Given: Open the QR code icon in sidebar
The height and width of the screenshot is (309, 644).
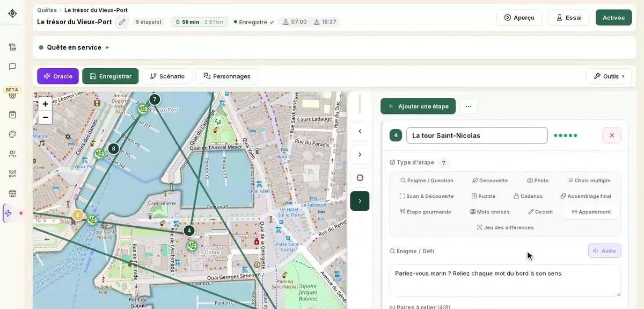Looking at the screenshot, I should 12,174.
